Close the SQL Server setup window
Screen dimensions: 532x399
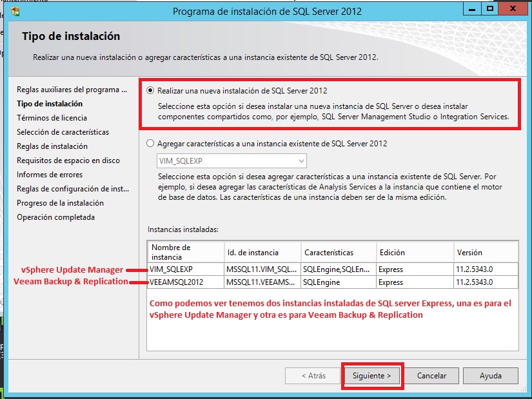(x=513, y=10)
